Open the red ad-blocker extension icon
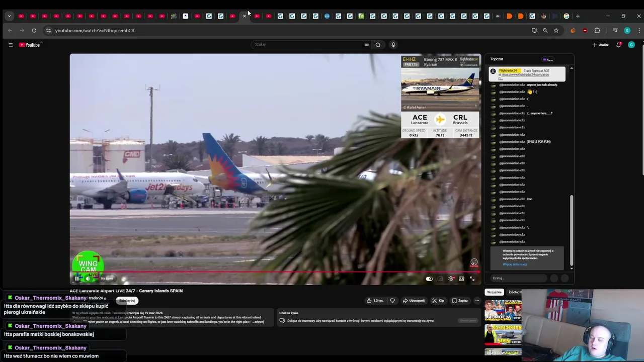This screenshot has width=644, height=362. pyautogui.click(x=585, y=31)
